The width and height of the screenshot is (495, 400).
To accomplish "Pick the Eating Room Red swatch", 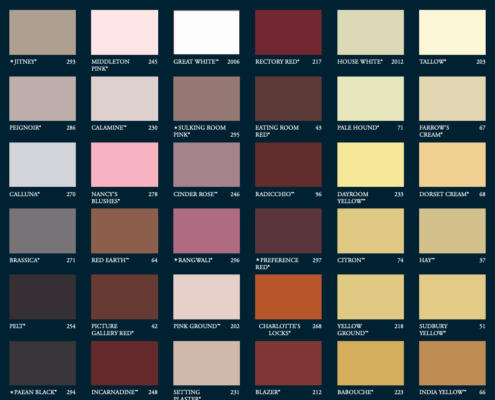I will pos(288,99).
